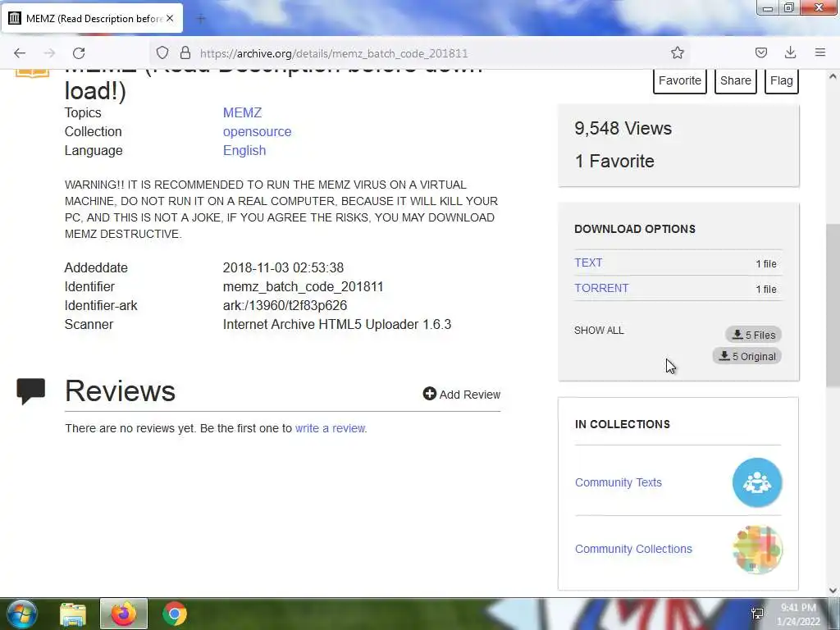Click the Reviews speech bubble icon
840x630 pixels.
pyautogui.click(x=31, y=391)
